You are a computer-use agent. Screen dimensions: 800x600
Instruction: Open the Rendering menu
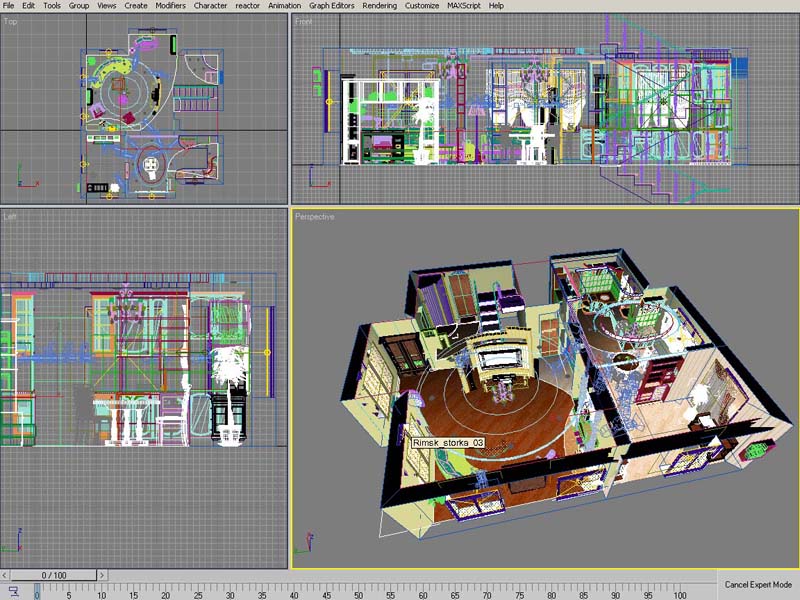click(379, 5)
